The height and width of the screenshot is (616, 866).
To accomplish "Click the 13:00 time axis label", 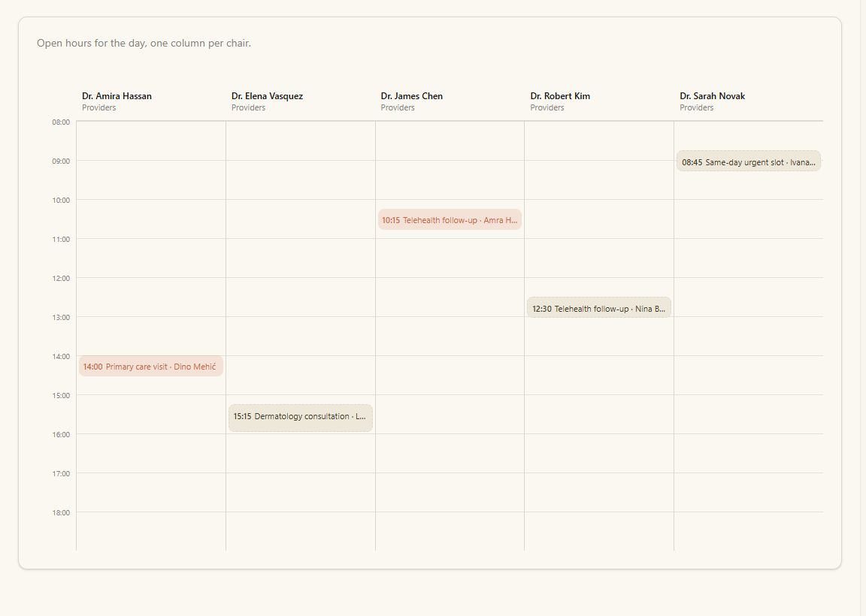I will 62,317.
